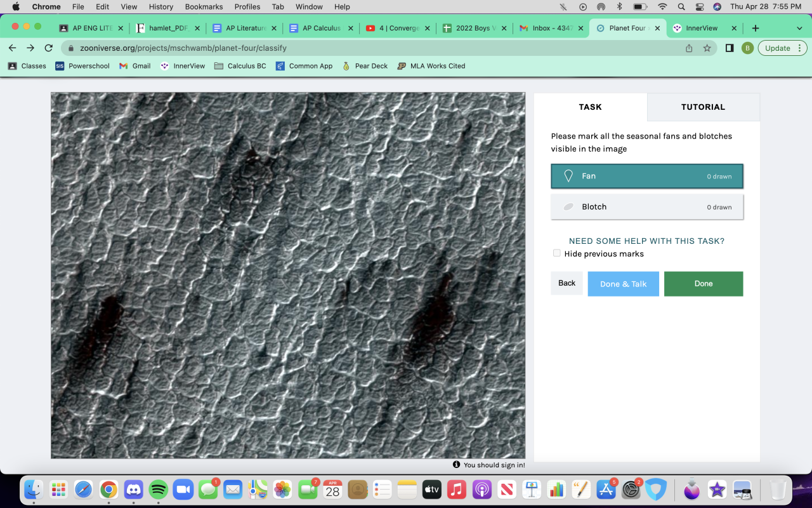Bookmark this page with the star icon
This screenshot has width=812, height=508.
pos(707,48)
